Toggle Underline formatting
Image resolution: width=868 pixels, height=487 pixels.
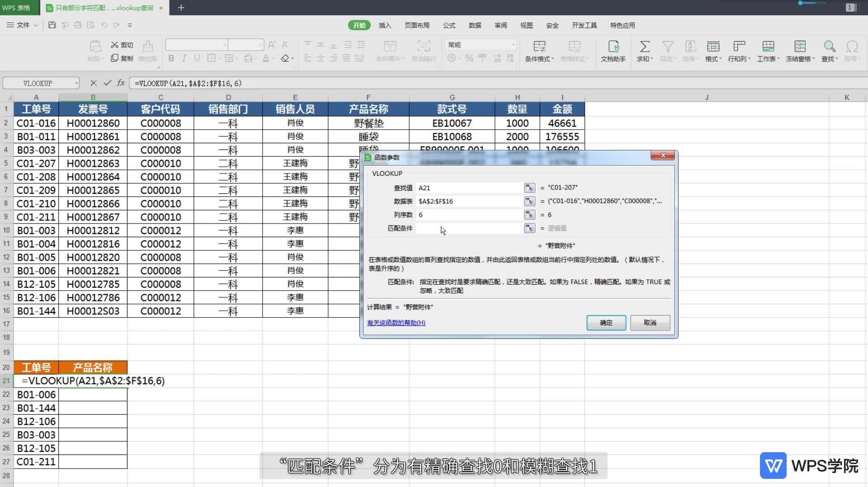tap(197, 58)
